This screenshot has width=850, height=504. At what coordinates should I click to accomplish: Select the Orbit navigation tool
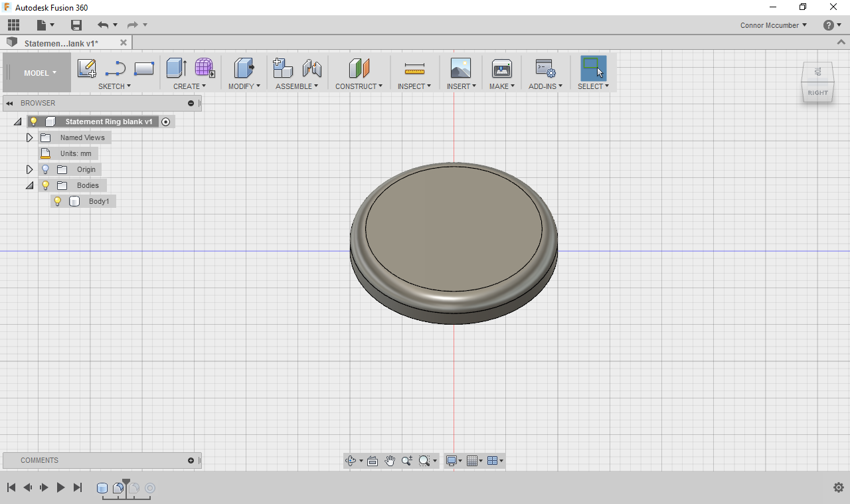(x=351, y=461)
